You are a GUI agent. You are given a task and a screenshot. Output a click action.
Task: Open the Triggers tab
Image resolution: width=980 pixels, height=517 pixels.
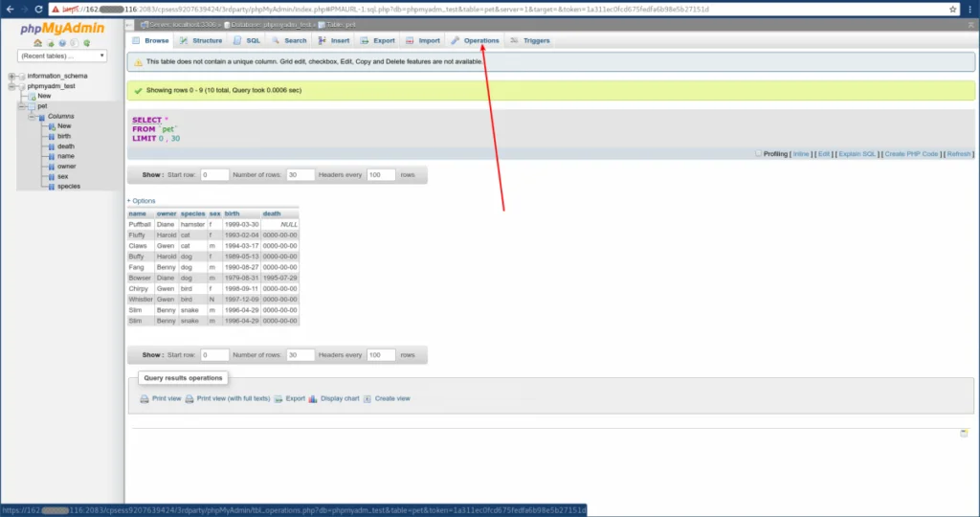(x=530, y=40)
